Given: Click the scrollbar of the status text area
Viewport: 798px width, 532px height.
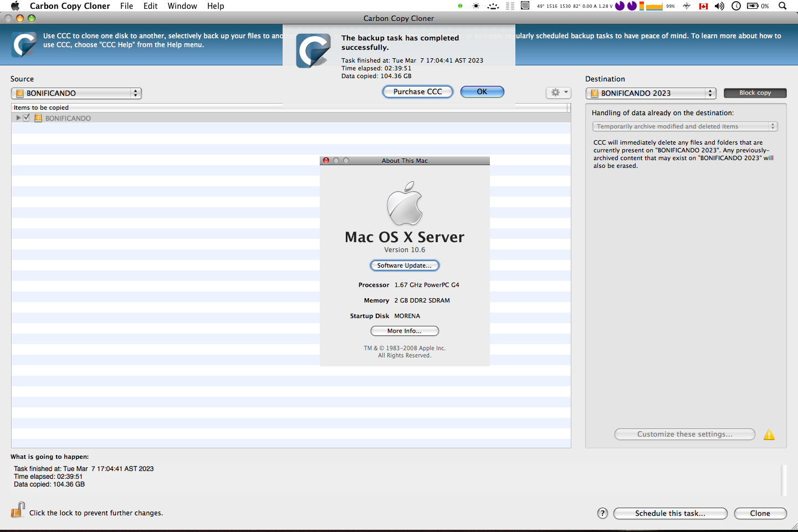Looking at the screenshot, I should pyautogui.click(x=784, y=480).
